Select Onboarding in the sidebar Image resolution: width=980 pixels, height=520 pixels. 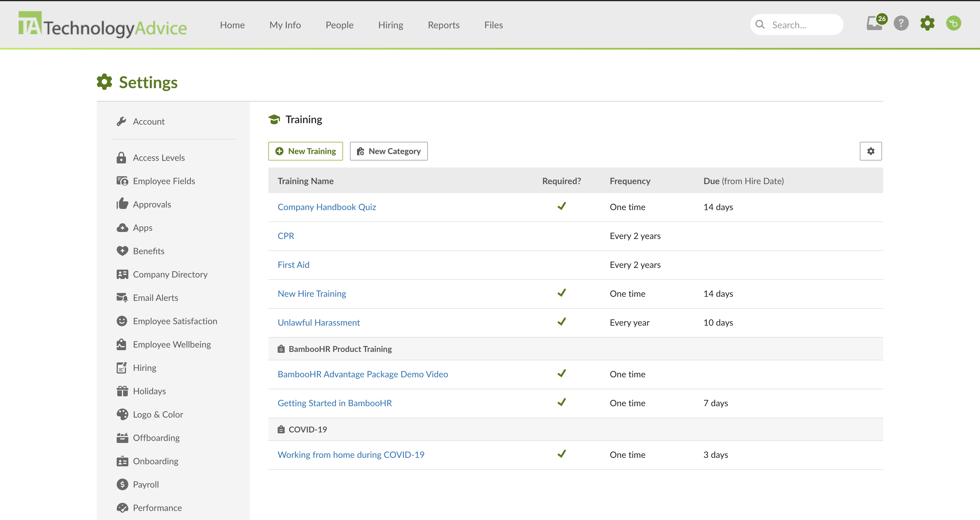click(155, 461)
